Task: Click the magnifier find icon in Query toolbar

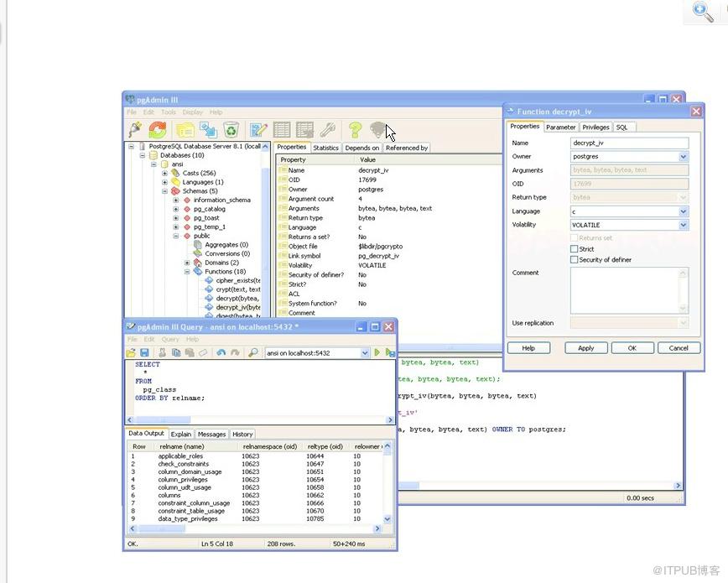Action: [x=253, y=352]
